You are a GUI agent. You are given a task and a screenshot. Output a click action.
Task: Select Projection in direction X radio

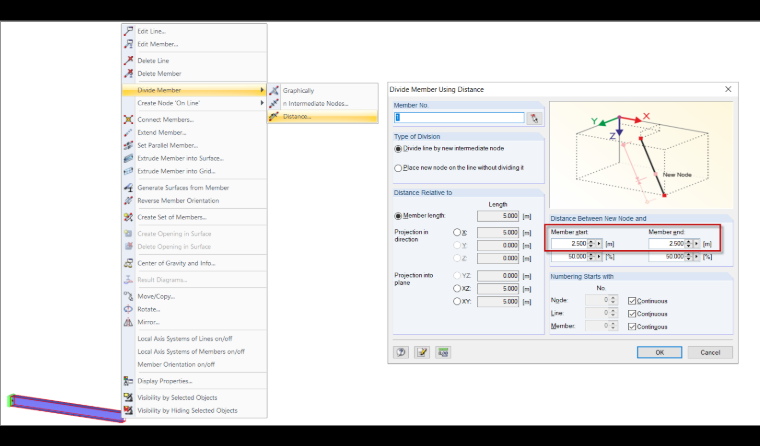click(457, 233)
